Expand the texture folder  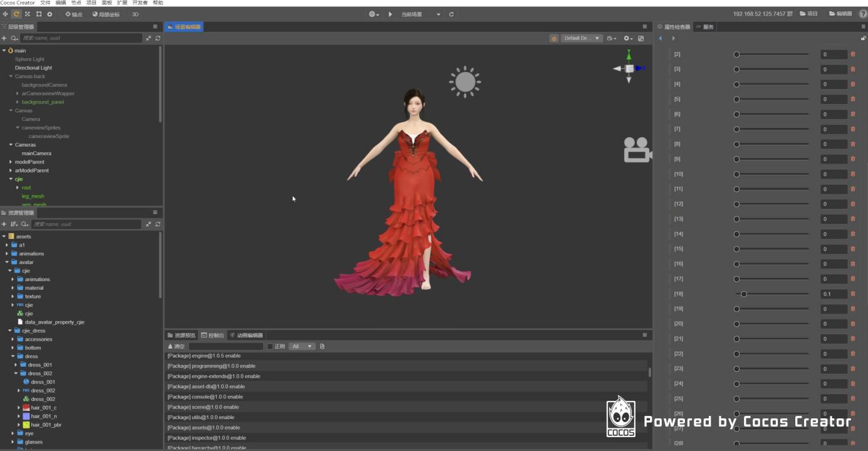(13, 297)
